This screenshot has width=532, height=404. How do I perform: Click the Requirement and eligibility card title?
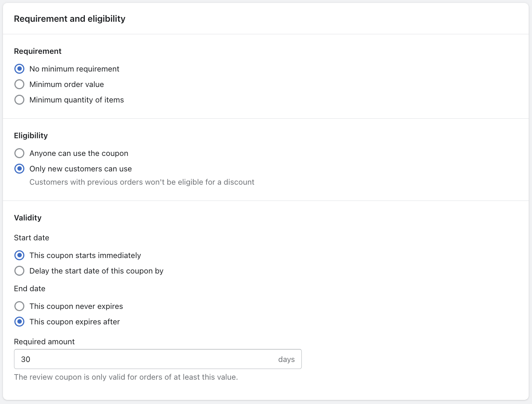[69, 19]
